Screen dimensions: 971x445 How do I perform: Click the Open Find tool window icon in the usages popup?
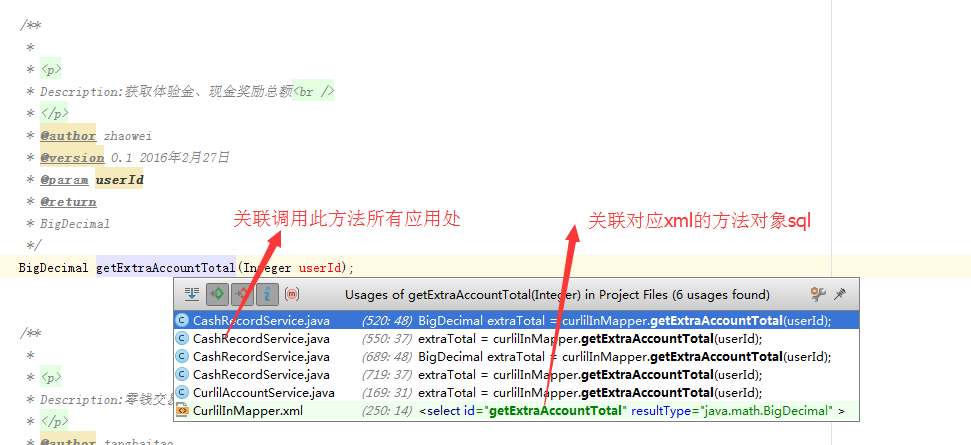point(191,295)
